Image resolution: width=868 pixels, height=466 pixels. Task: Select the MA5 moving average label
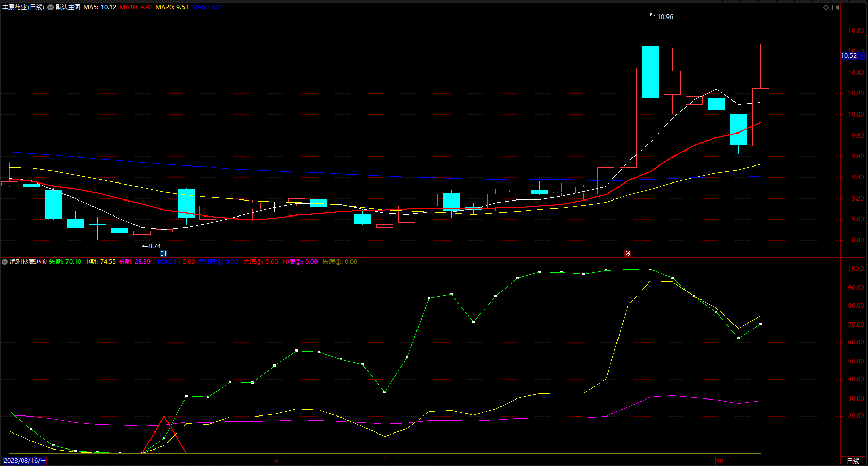pos(99,7)
